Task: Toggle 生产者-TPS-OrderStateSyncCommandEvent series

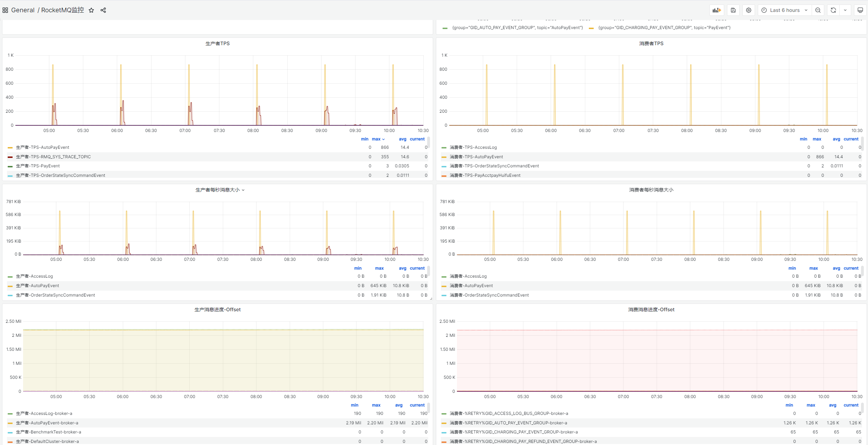Action: (x=61, y=175)
